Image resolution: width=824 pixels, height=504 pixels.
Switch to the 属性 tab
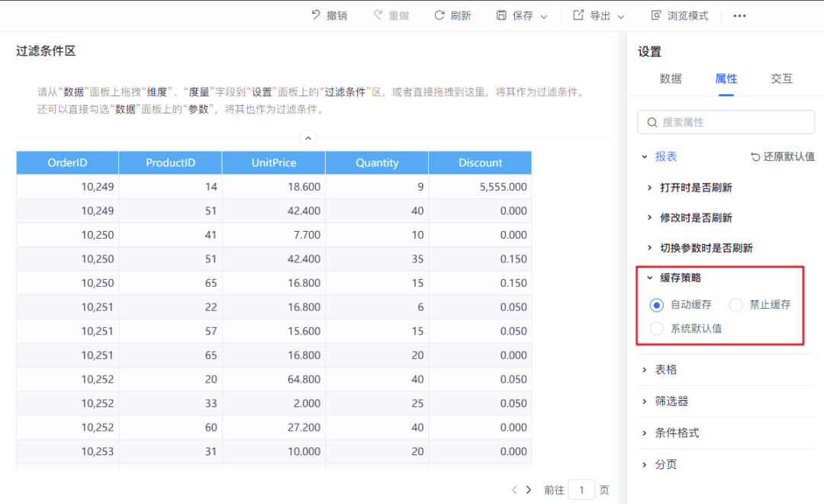coord(726,79)
